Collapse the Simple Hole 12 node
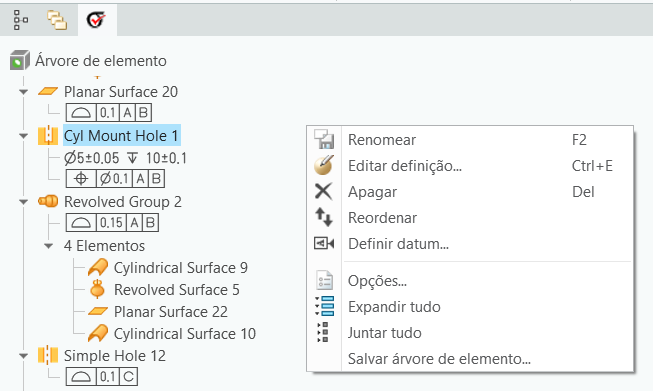653x391 pixels. coord(23,356)
